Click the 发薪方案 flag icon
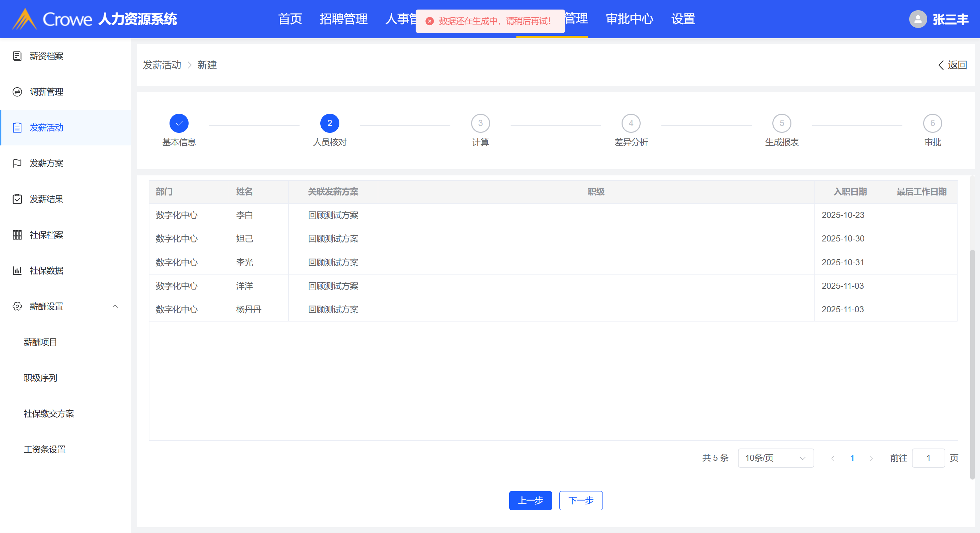 (17, 163)
